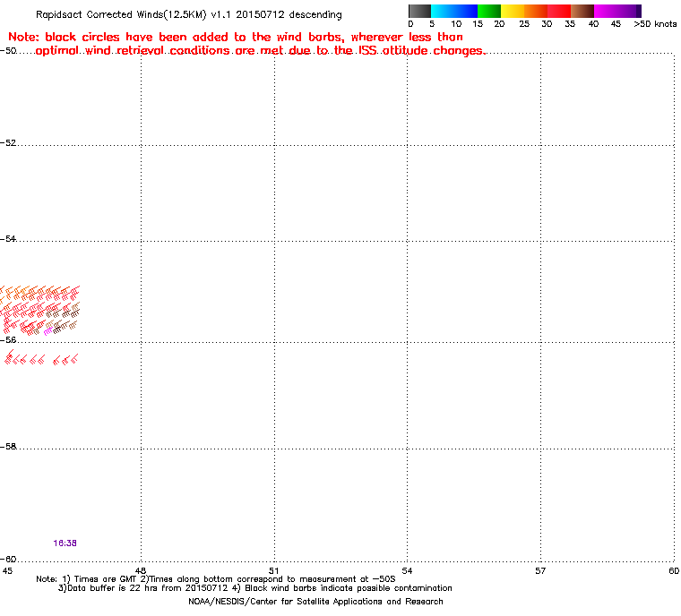Click the cyan-blue 5-15 knots color band
The height and width of the screenshot is (616, 681).
pos(454,11)
